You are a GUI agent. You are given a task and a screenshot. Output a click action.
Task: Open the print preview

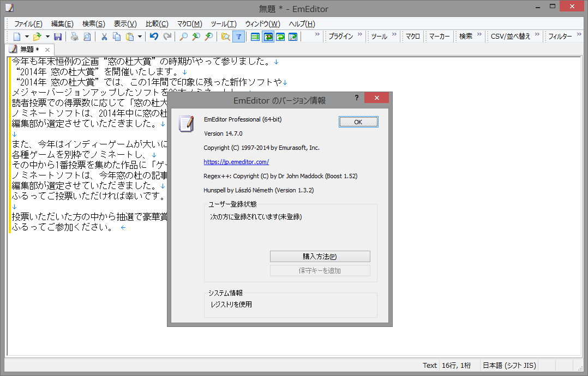tap(87, 37)
